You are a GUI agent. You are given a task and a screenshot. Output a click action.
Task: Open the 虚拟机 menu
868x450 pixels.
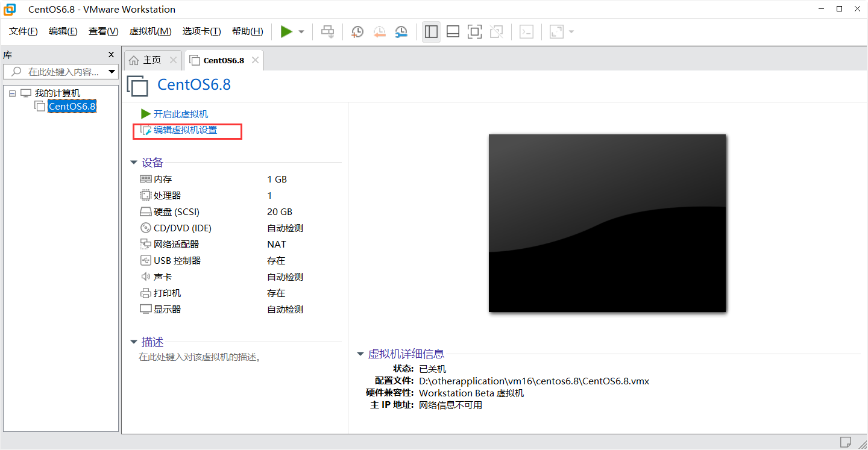(150, 31)
